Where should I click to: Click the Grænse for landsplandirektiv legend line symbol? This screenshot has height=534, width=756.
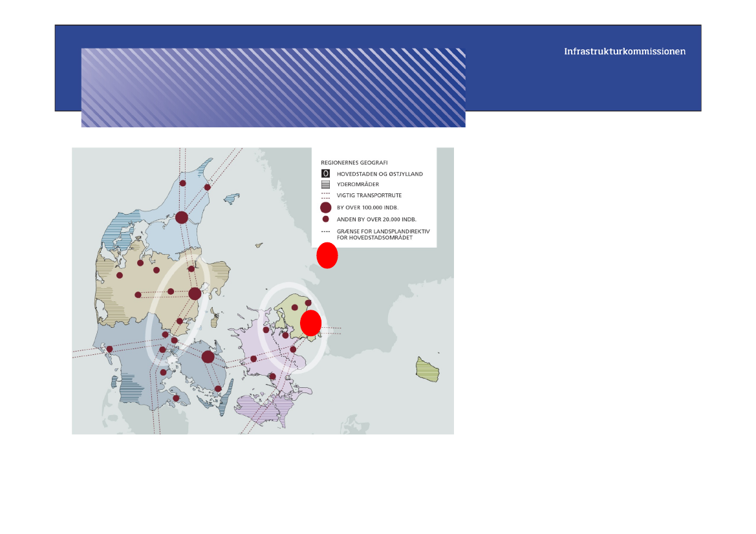pos(325,232)
